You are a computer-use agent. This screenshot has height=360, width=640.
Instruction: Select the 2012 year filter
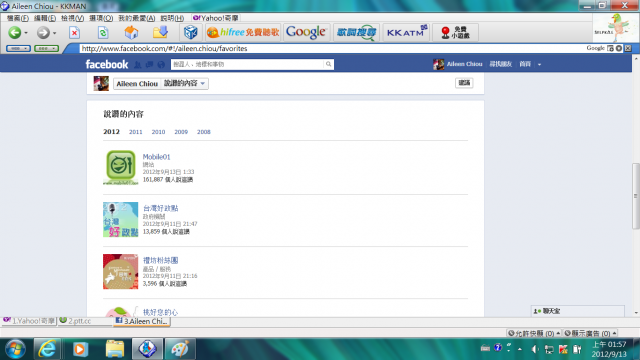[x=111, y=131]
